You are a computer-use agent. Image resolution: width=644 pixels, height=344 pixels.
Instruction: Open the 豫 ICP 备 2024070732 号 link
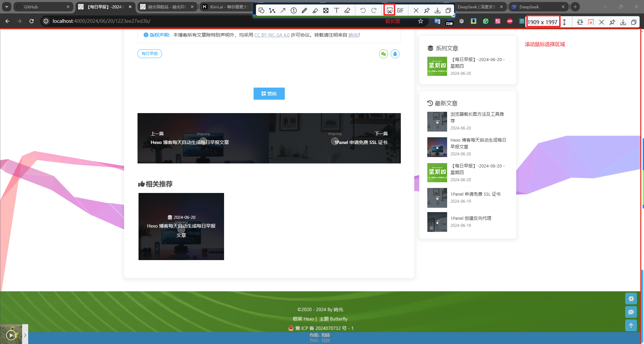(x=324, y=328)
